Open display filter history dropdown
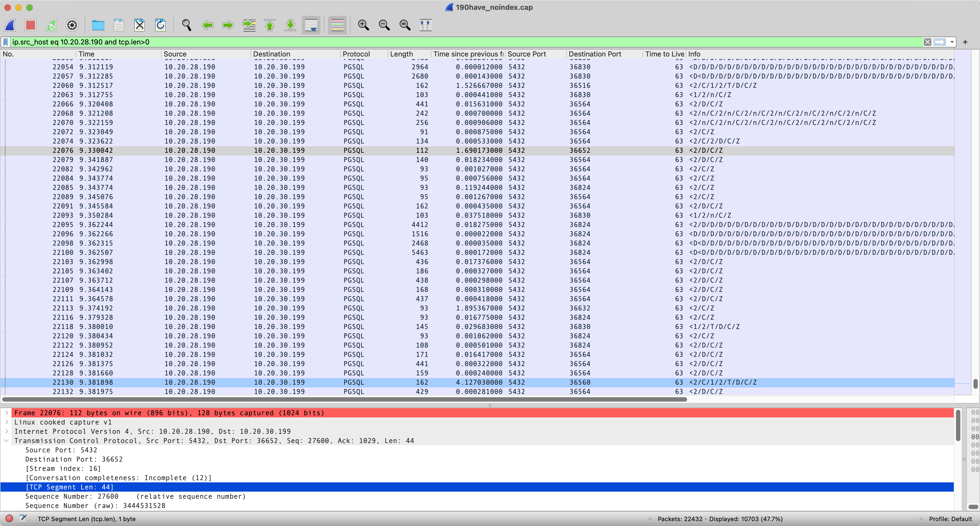 point(952,42)
